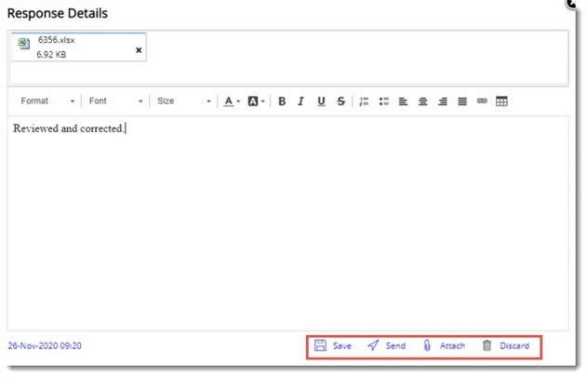Image resolution: width=588 pixels, height=378 pixels.
Task: Insert a bulleted list
Action: tap(384, 101)
